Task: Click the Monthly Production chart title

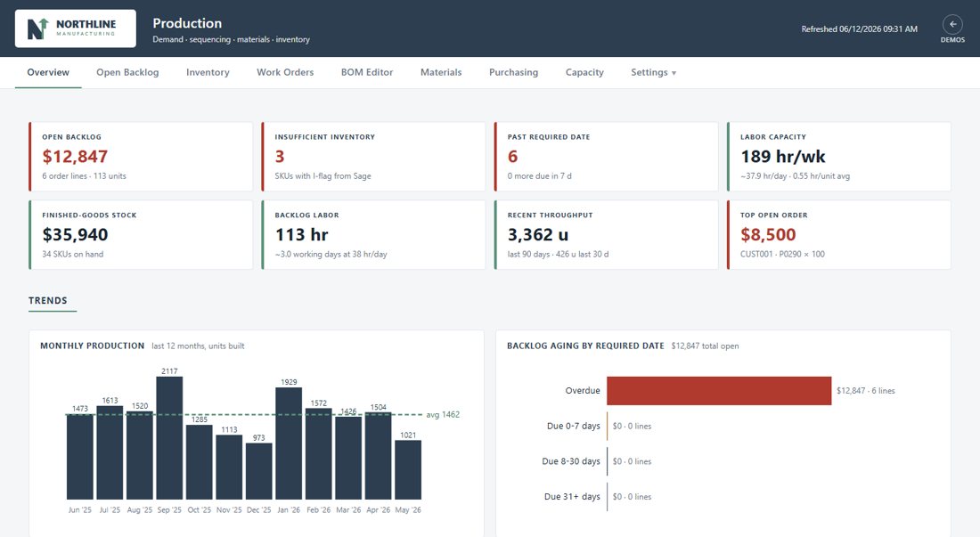Action: [x=92, y=346]
